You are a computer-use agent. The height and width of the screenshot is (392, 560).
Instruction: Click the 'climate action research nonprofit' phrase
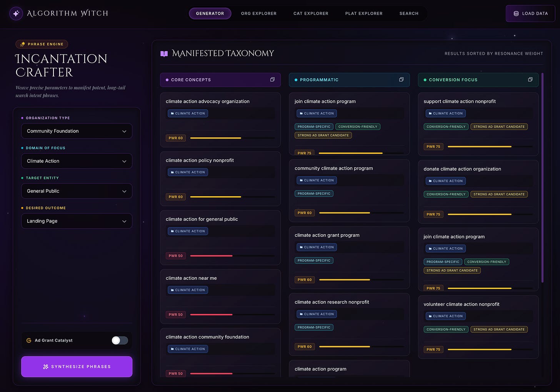[x=332, y=302]
